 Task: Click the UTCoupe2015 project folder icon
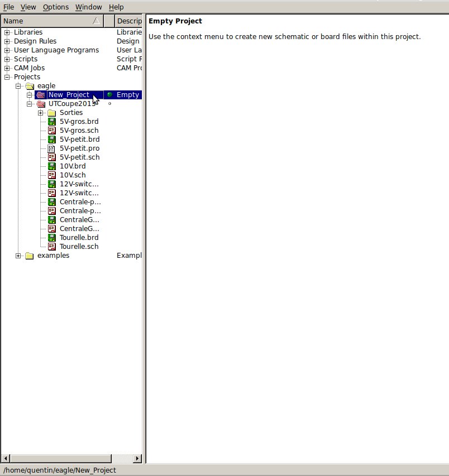pos(41,104)
